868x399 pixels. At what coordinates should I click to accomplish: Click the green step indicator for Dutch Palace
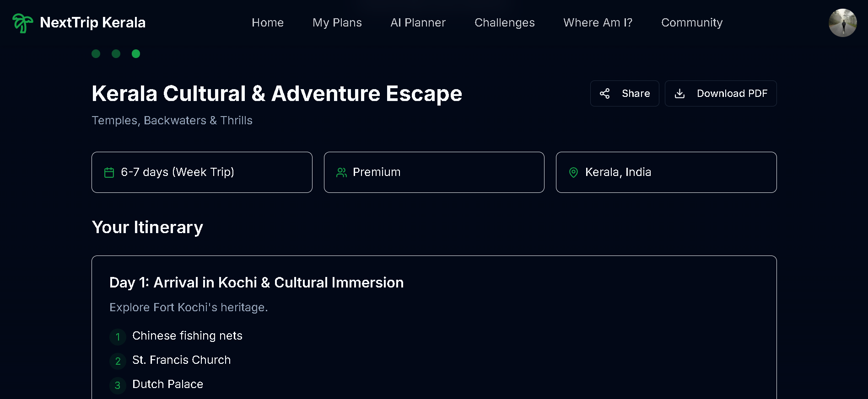[x=118, y=385]
